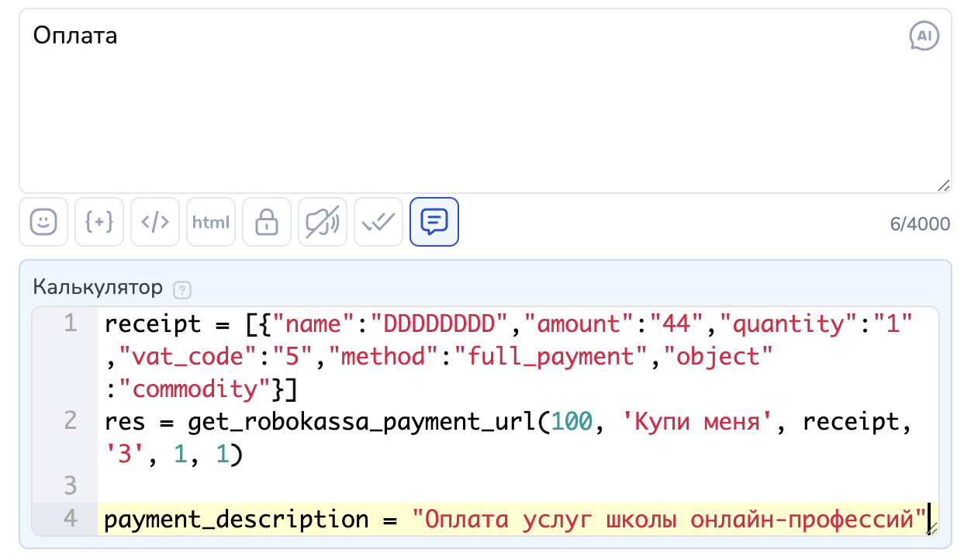971x560 pixels.
Task: Click the 6/4000 character counter
Action: coord(920,223)
